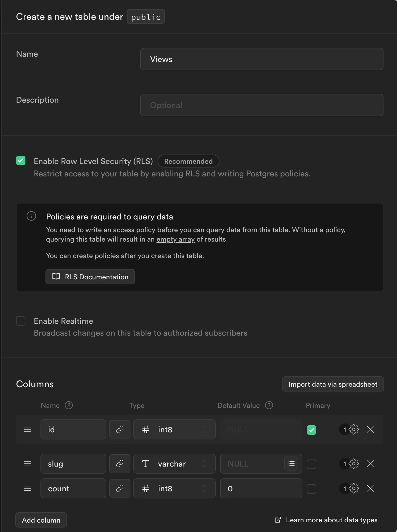Viewport: 397px width, 532px height.
Task: Open settings gear for slug column
Action: coord(353,463)
